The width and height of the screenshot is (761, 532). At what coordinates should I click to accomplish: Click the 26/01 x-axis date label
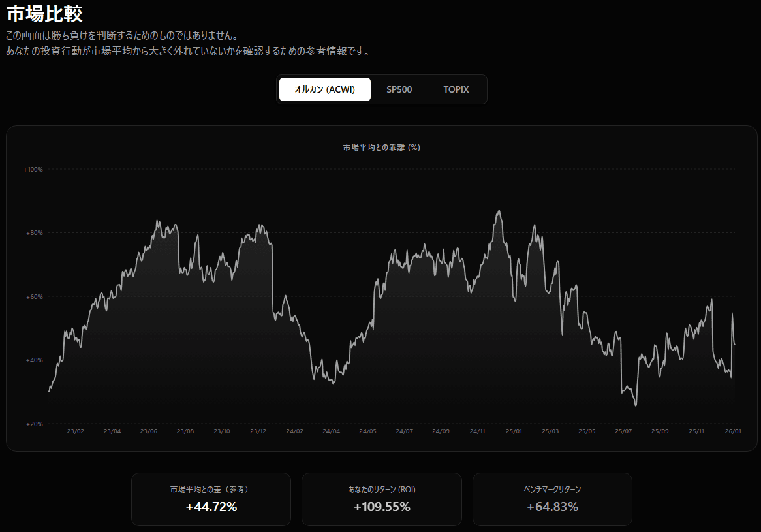click(734, 431)
